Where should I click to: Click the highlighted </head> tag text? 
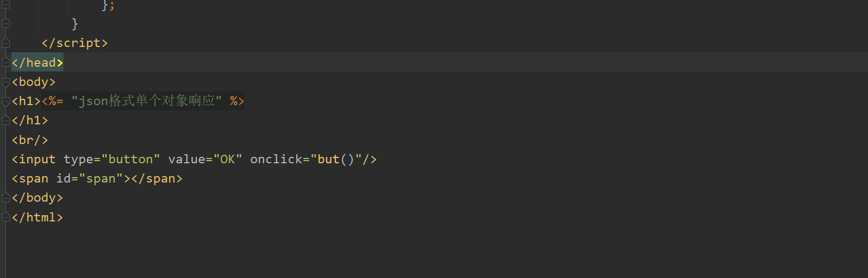pyautogui.click(x=37, y=62)
